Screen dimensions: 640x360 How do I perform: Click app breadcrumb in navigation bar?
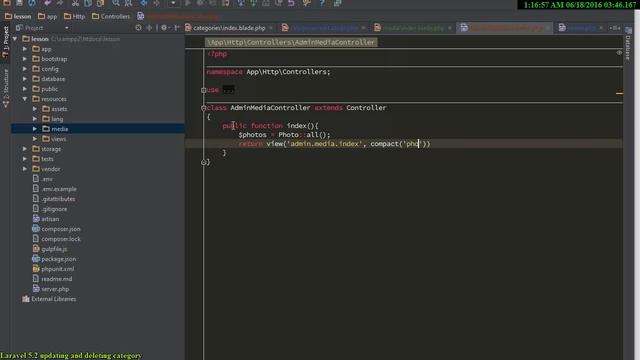[x=47, y=16]
